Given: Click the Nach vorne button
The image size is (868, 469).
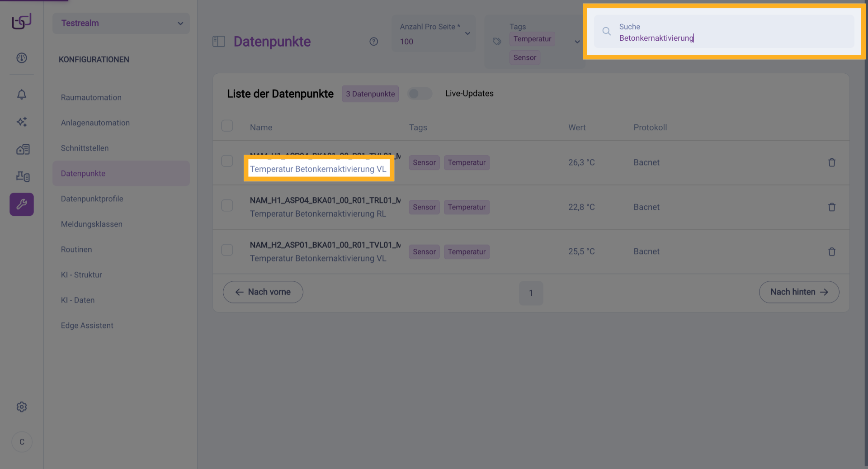Looking at the screenshot, I should [x=263, y=292].
